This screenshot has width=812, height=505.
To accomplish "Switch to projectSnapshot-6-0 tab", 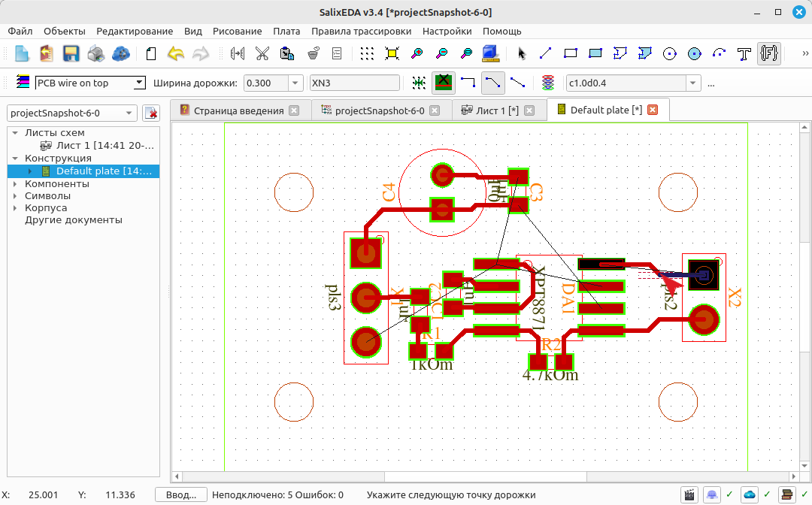I will click(x=380, y=110).
